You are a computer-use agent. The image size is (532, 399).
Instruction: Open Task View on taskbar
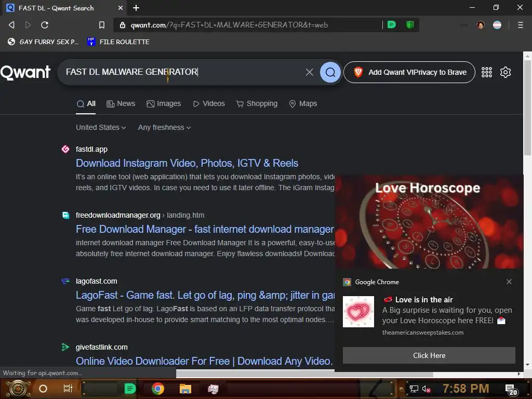[x=68, y=389]
